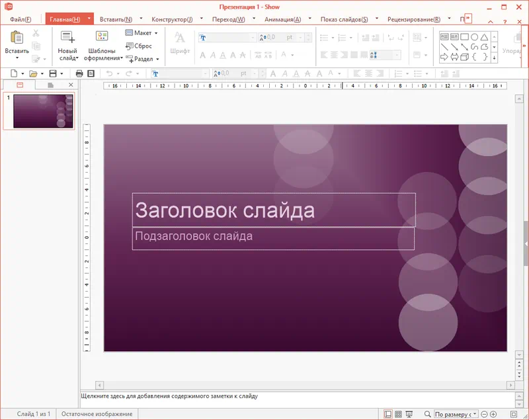
Task: Select the oval shape in shapes gallery
Action: tap(474, 37)
